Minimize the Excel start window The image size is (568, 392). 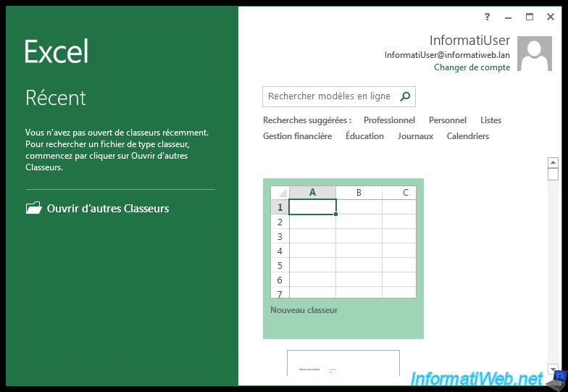509,17
